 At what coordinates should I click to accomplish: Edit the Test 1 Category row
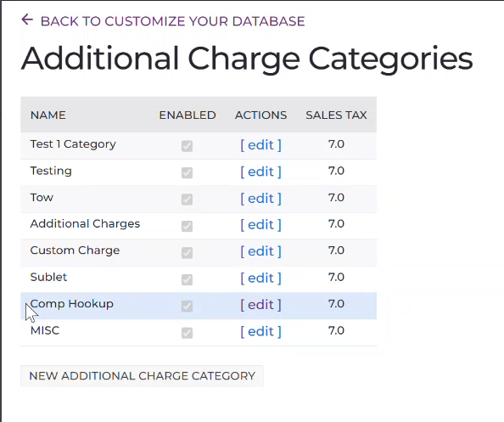pyautogui.click(x=260, y=145)
